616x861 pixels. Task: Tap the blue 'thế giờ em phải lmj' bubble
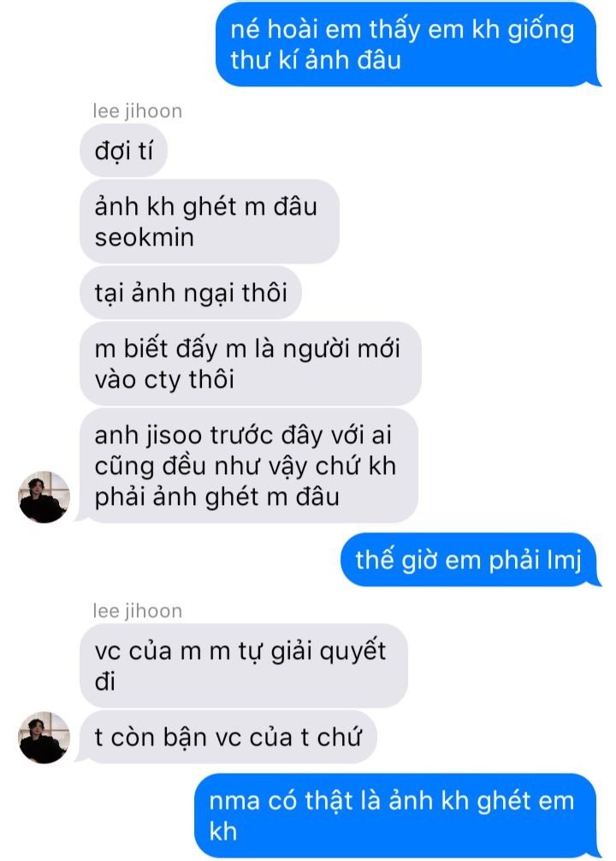click(469, 560)
